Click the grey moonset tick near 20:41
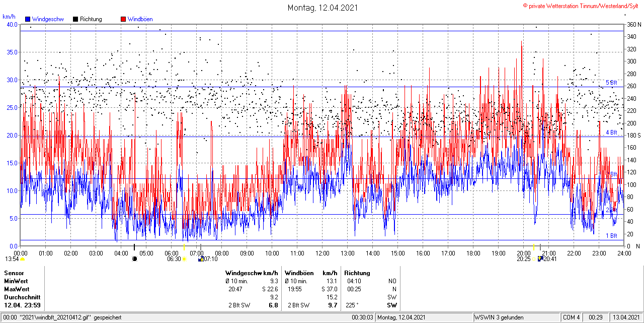Image resolution: width=644 pixels, height=323 pixels. (x=540, y=247)
